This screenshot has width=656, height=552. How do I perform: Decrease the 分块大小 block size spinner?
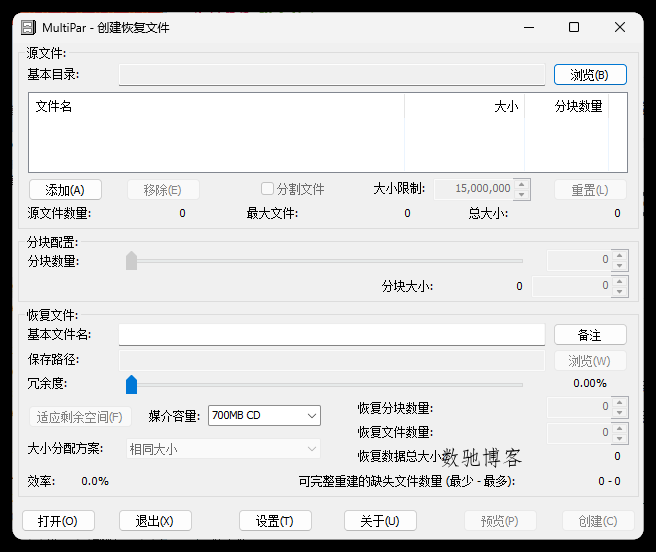pyautogui.click(x=620, y=292)
